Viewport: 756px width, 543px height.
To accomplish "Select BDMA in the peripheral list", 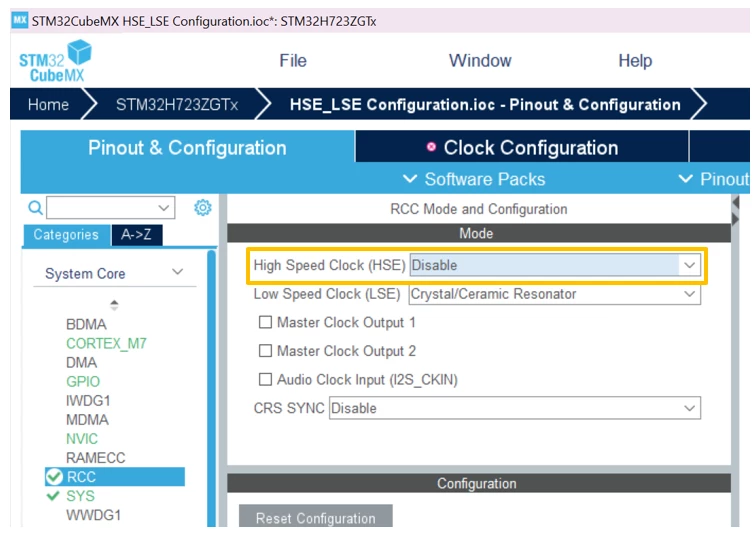I will pos(86,324).
